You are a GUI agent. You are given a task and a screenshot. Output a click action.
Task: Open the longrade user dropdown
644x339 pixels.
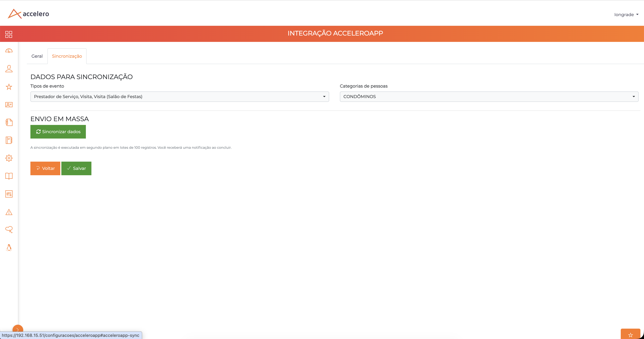[626, 14]
